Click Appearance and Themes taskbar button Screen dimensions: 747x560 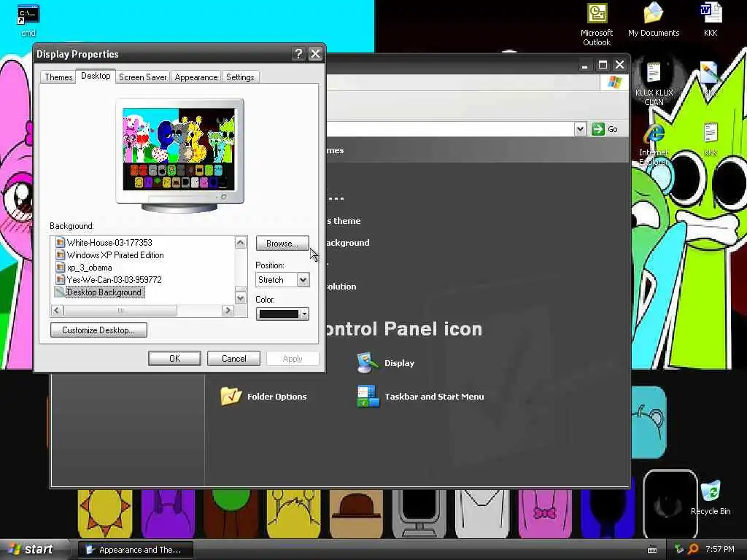(x=135, y=550)
